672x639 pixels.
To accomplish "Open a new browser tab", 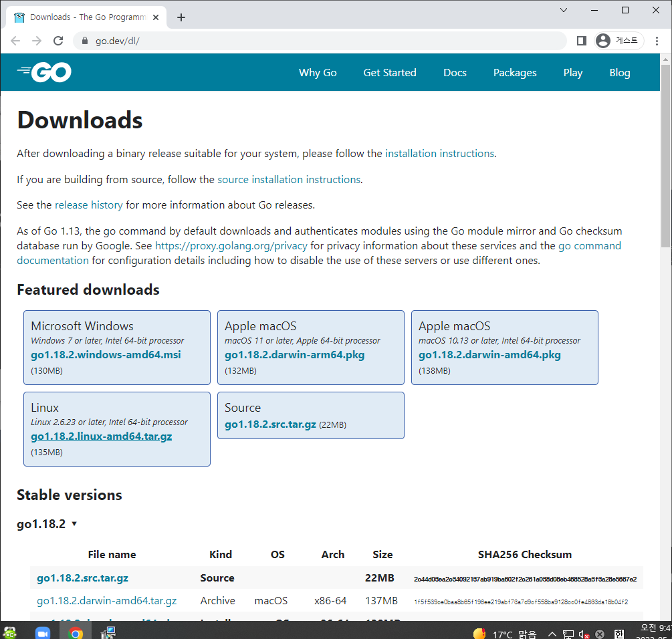I will [181, 17].
